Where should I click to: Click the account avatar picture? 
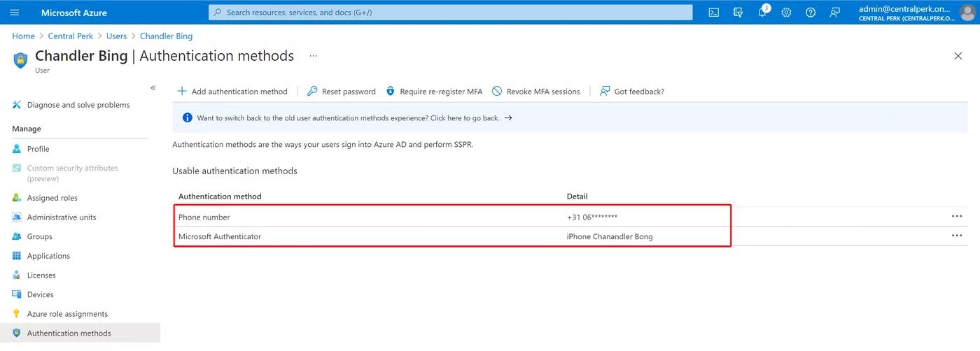pos(967,13)
